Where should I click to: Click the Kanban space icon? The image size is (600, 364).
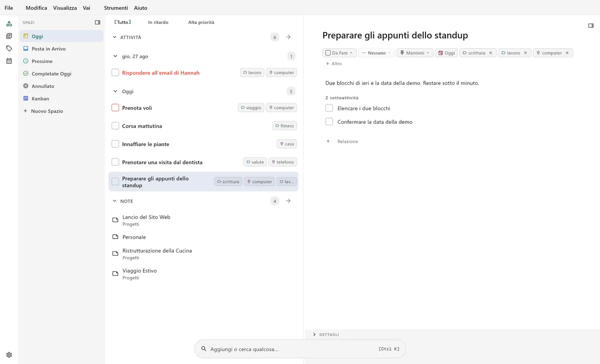(26, 98)
